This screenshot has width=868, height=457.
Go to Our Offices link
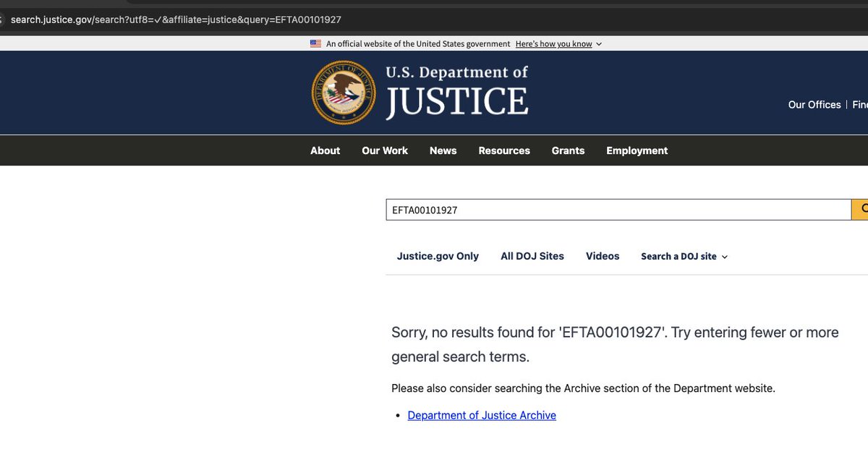[x=814, y=105]
